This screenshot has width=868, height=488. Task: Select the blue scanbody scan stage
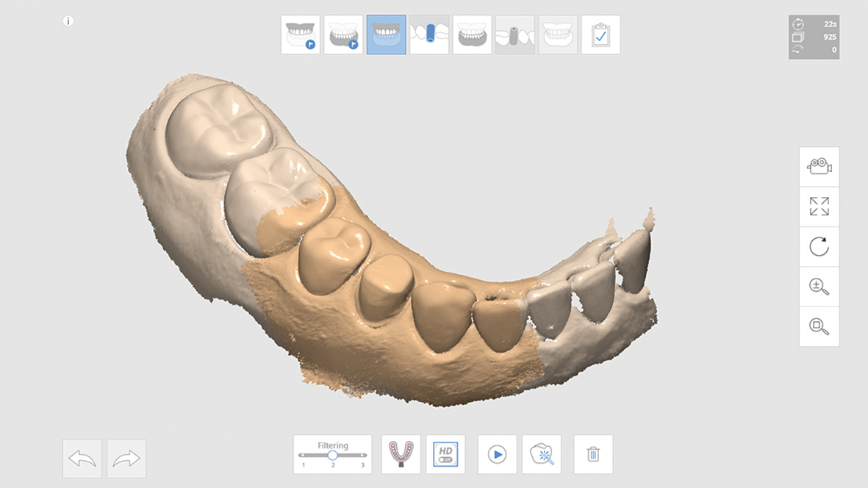coord(429,35)
